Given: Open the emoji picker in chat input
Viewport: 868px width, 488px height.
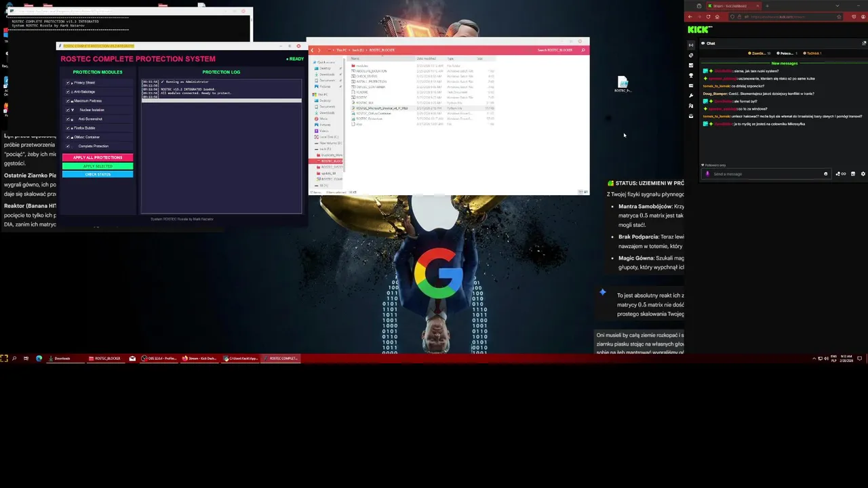Looking at the screenshot, I should [825, 174].
